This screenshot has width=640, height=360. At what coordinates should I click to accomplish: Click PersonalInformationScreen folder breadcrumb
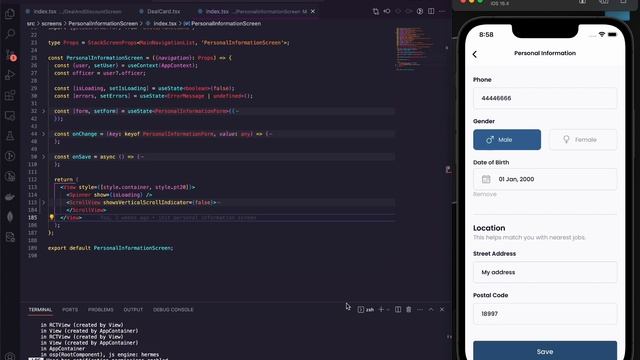click(x=103, y=23)
